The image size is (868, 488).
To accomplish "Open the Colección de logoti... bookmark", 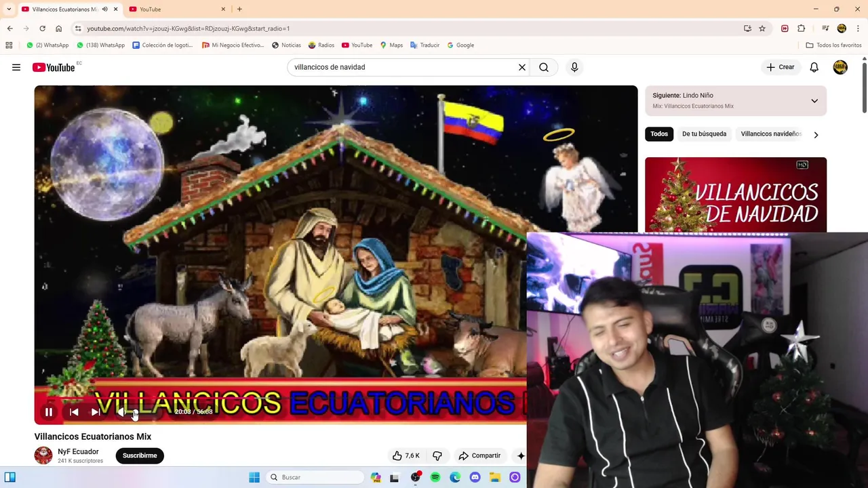I will [x=163, y=45].
